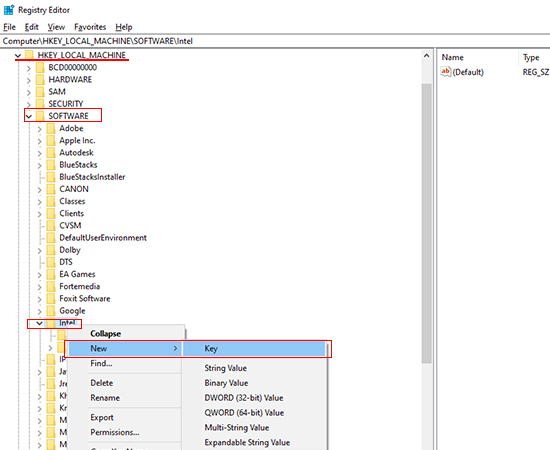Select the CVSM folder icon

coord(51,226)
